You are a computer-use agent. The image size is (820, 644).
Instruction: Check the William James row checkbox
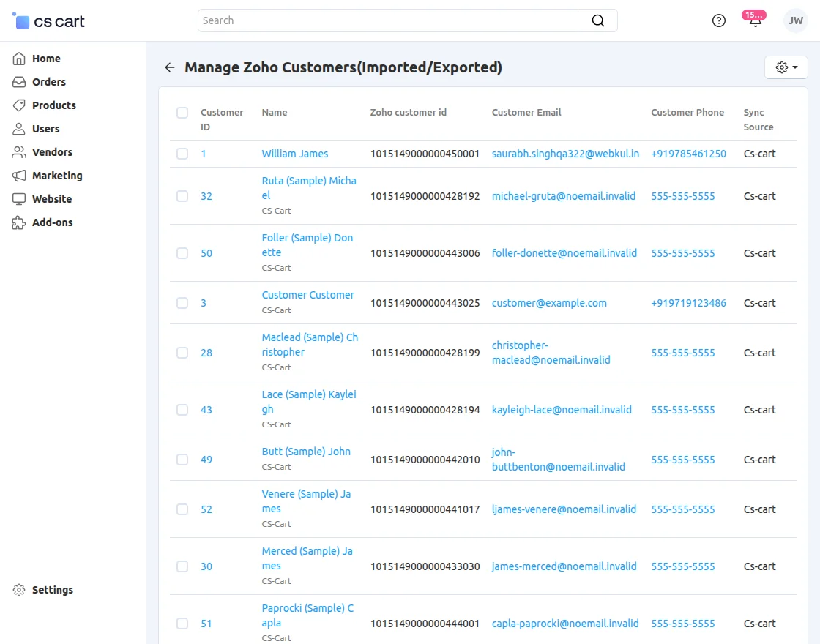(x=182, y=154)
